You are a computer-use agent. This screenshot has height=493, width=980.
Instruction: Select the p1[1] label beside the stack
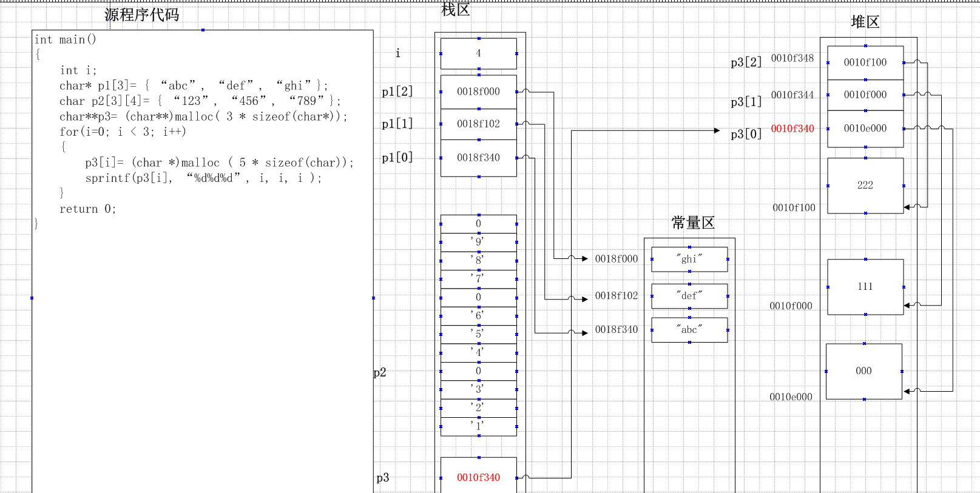(397, 124)
